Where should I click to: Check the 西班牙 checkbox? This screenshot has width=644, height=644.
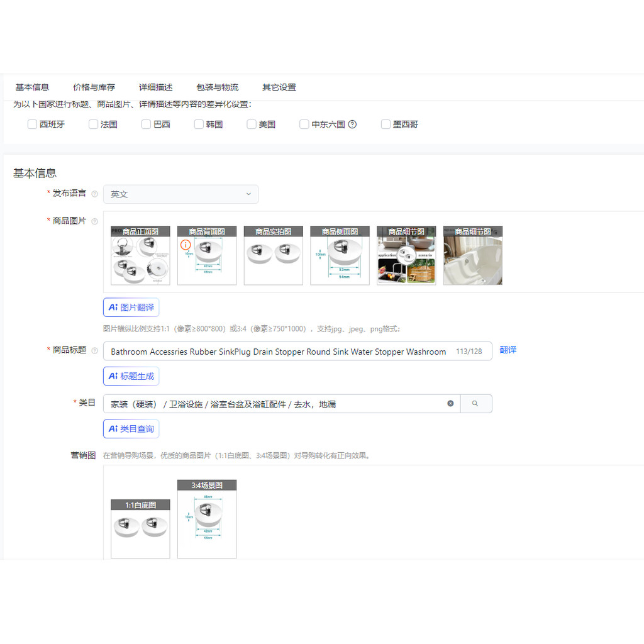point(33,125)
